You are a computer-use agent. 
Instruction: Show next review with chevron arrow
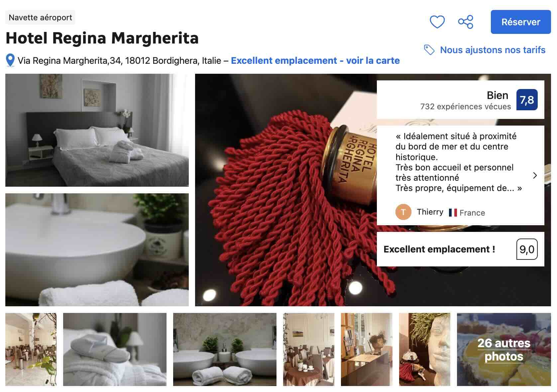pyautogui.click(x=535, y=175)
